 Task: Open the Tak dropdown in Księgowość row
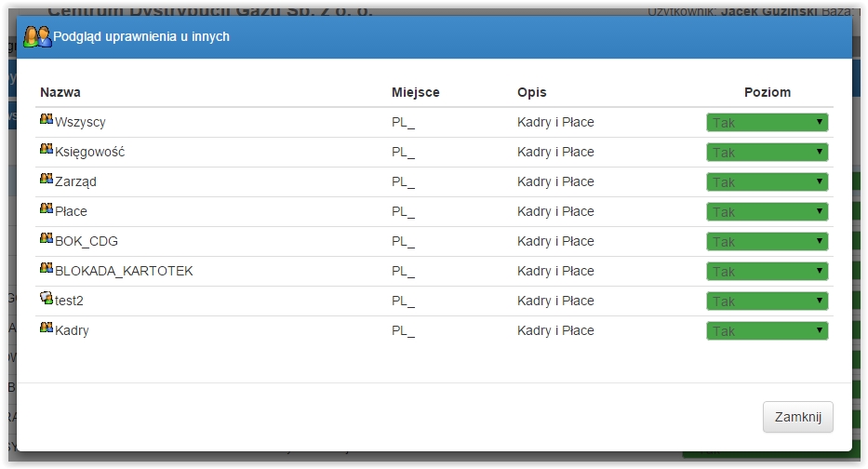[767, 153]
